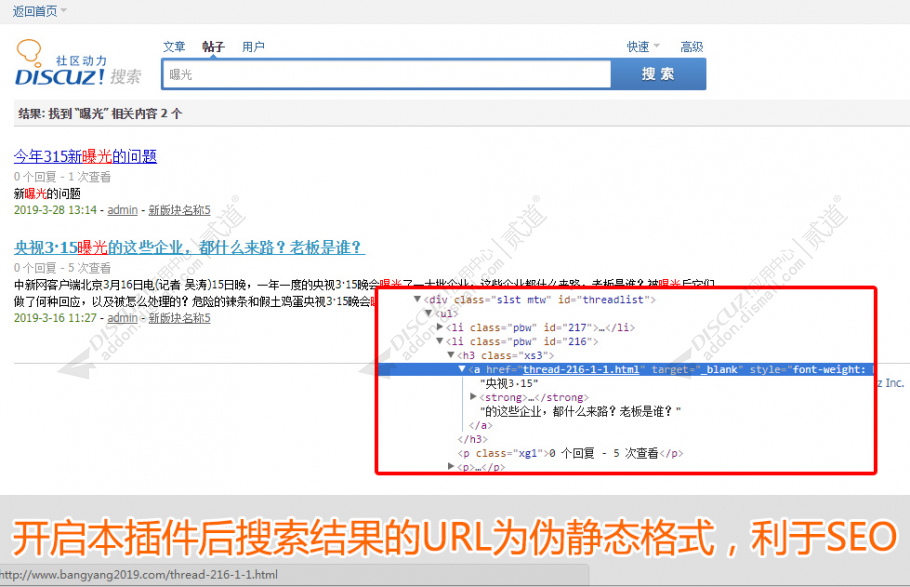This screenshot has height=587, width=910.
Task: Expand the strong node in inspector
Action: 473,397
